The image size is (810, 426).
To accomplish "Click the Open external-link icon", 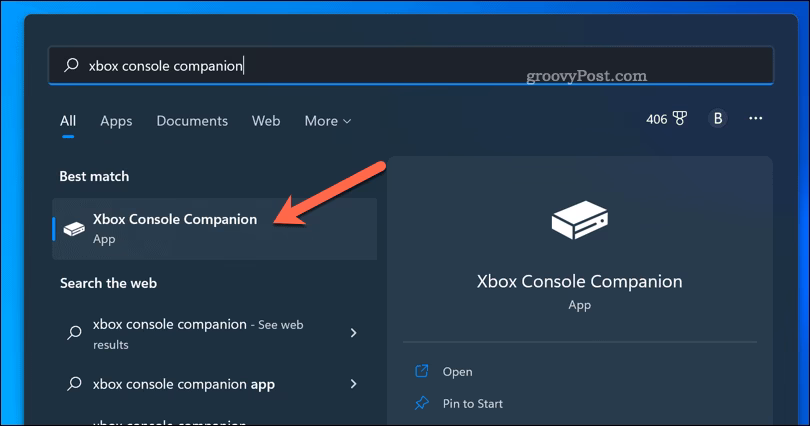I will 422,371.
